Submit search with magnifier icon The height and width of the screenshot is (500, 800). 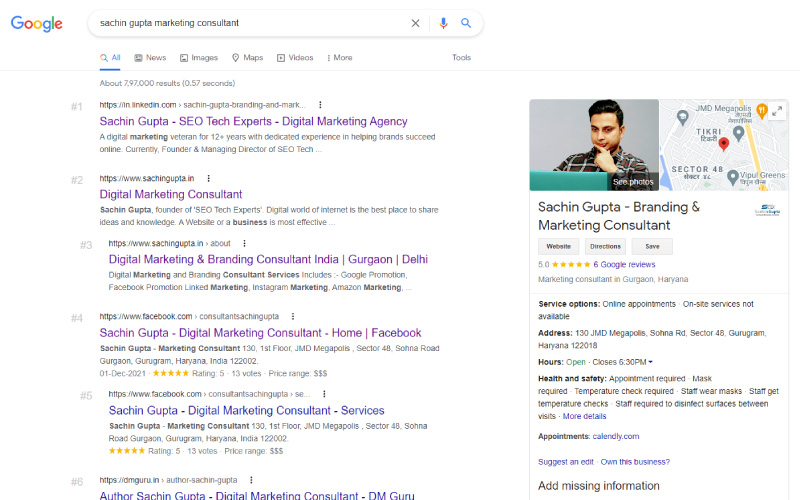coord(466,23)
